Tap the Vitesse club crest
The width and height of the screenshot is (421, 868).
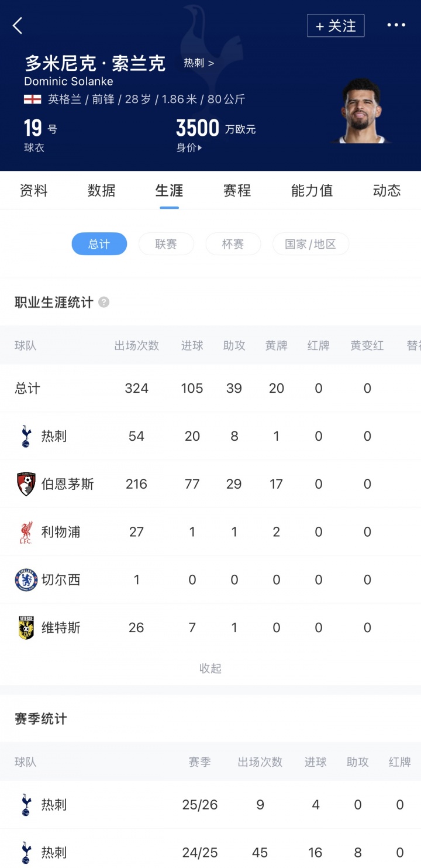coord(26,628)
